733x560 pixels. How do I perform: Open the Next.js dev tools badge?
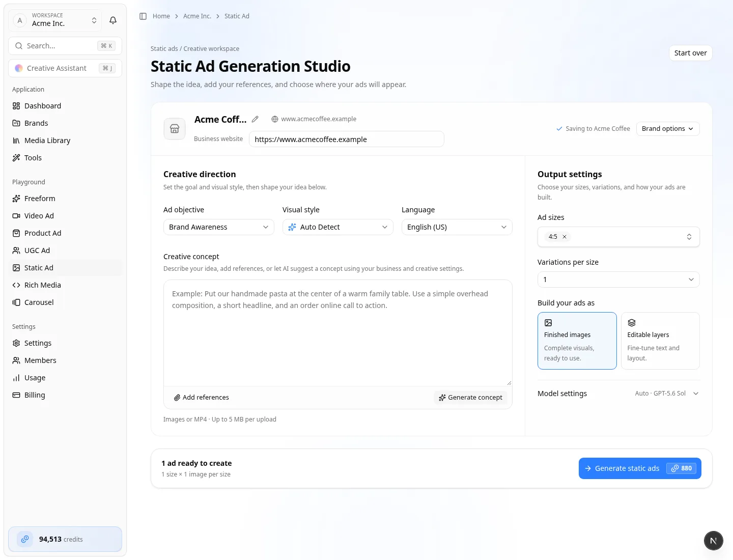[713, 541]
